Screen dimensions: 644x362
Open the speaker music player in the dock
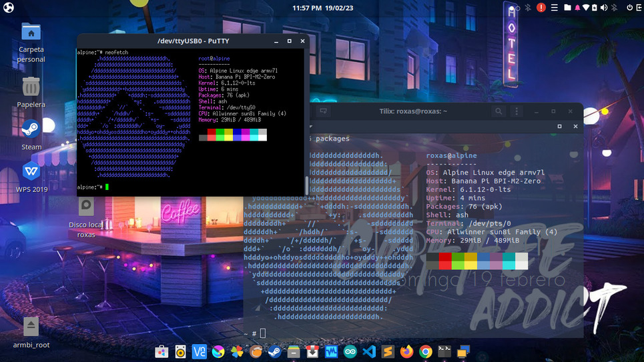[x=180, y=352]
